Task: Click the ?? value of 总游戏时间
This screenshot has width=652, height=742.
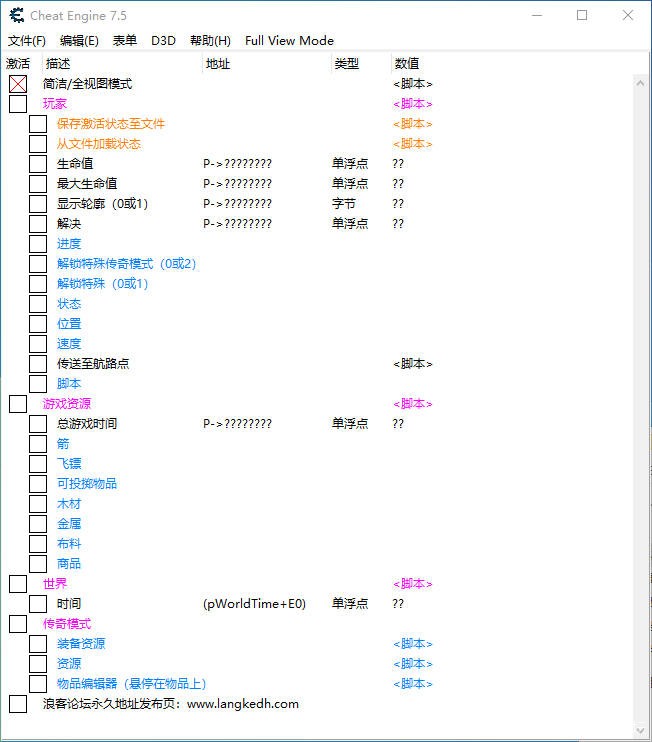Action: pyautogui.click(x=398, y=424)
